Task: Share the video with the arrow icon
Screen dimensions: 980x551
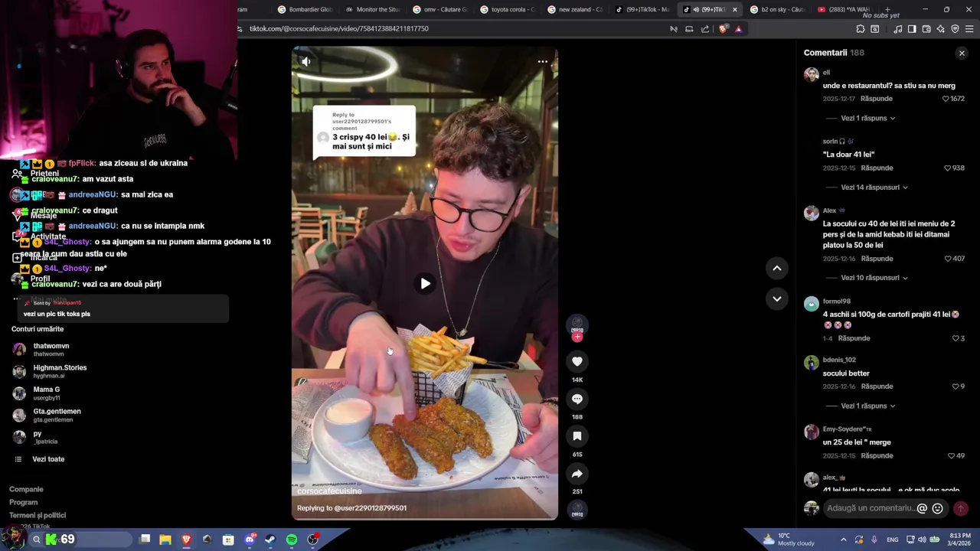Action: (x=577, y=474)
